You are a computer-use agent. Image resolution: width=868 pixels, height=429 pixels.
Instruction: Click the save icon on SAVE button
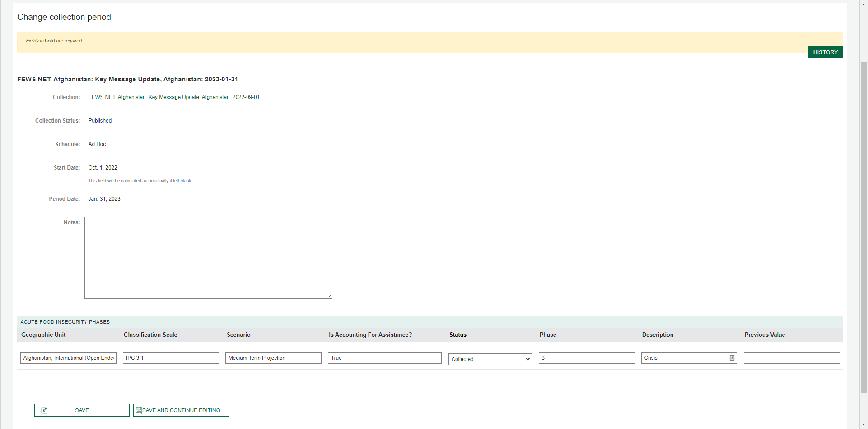[44, 410]
